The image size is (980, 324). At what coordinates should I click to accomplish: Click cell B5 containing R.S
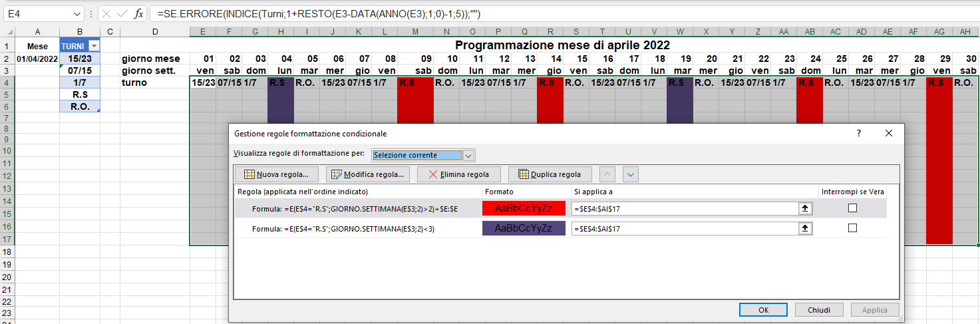pos(80,94)
